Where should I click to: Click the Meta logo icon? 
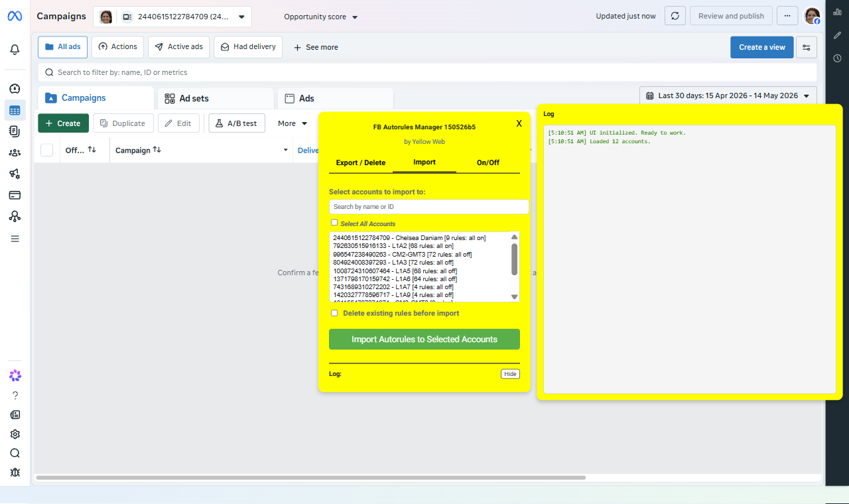pyautogui.click(x=15, y=16)
